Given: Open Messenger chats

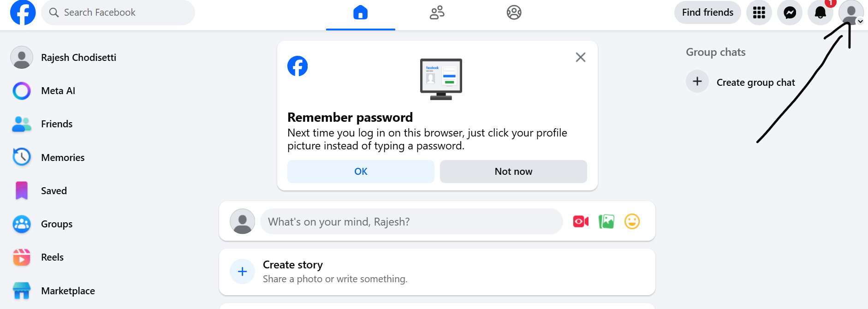Looking at the screenshot, I should point(790,12).
